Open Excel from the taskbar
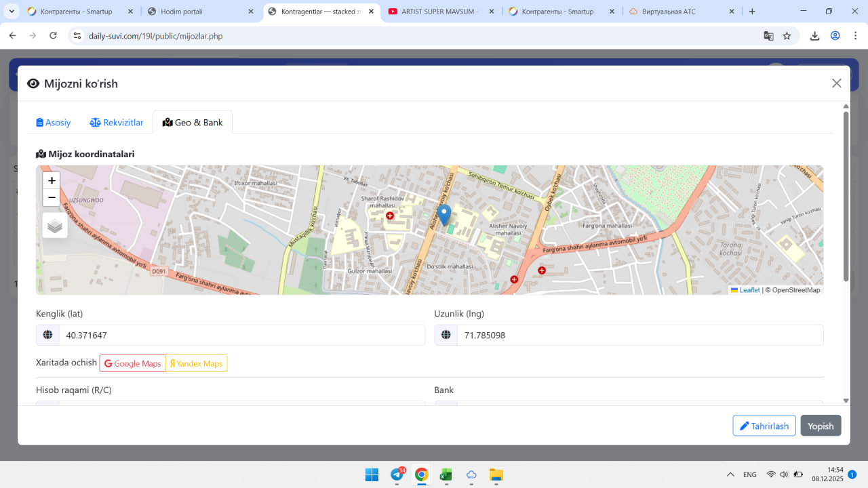This screenshot has width=868, height=488. click(446, 474)
